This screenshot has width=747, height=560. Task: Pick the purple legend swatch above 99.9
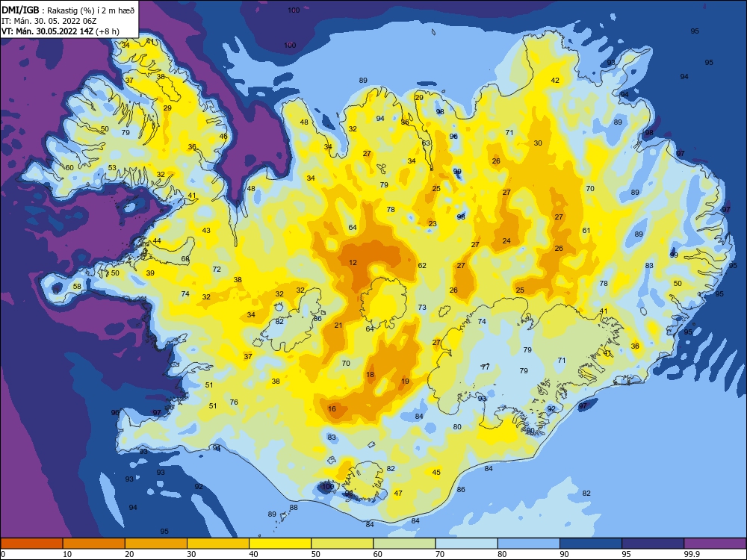715,544
